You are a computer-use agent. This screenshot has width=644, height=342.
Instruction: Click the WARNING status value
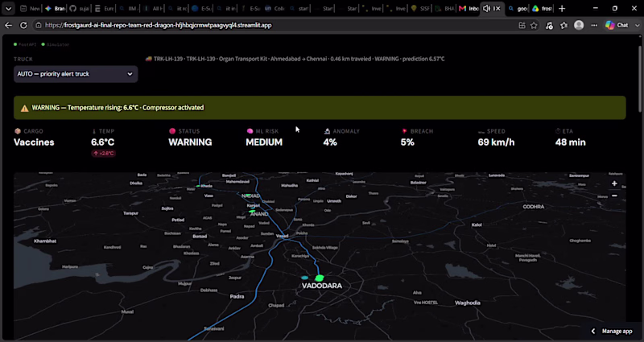[x=190, y=142]
